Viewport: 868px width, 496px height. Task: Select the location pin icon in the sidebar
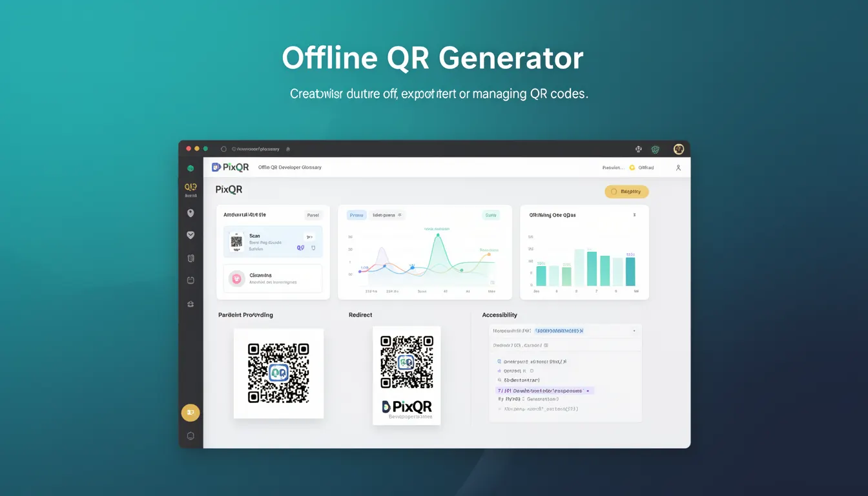[x=191, y=213]
